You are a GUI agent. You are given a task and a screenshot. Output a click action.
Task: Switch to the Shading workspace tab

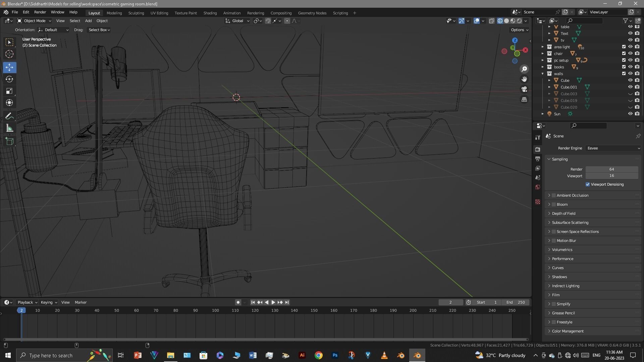point(210,13)
